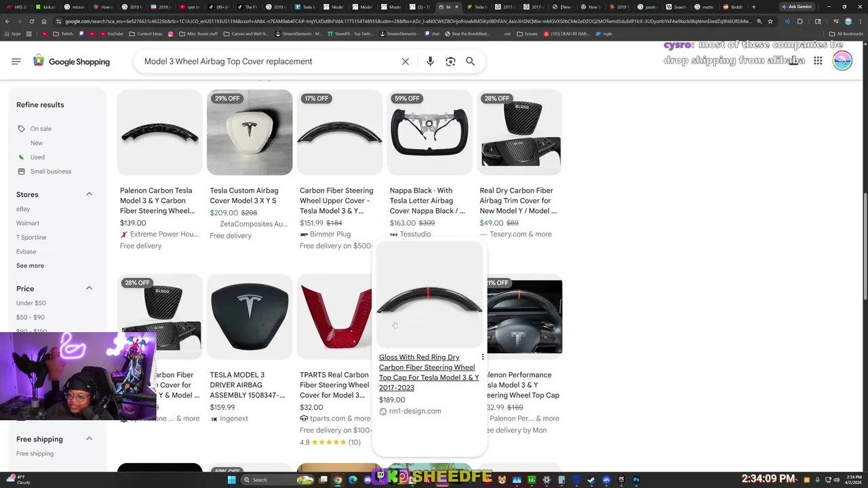
Task: Filter results by Used condition
Action: click(37, 157)
